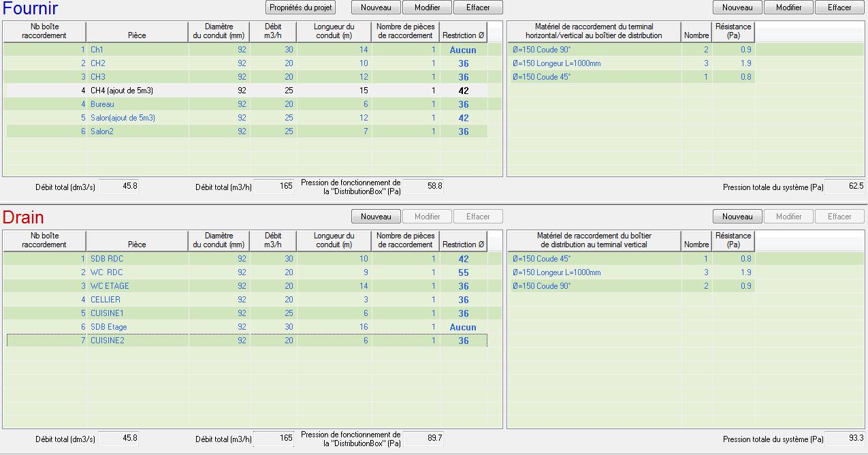Viewport: 868px width, 455px height.
Task: Click the longueur value 15 in CH4 row
Action: point(364,91)
